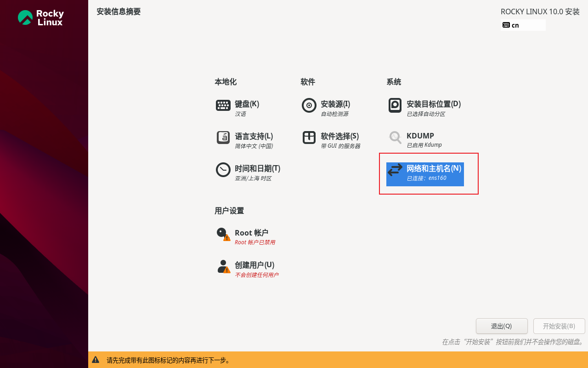Open the Root 帐户 warning icon

pyautogui.click(x=223, y=234)
